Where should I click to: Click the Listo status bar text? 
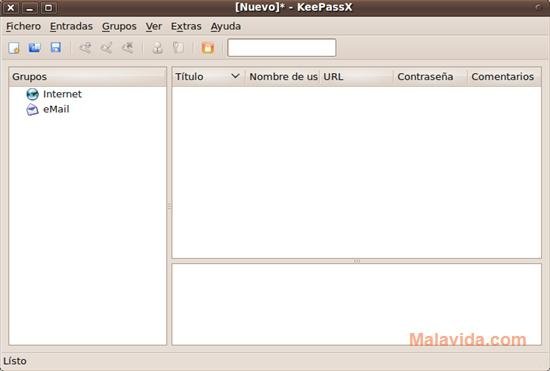[x=15, y=361]
